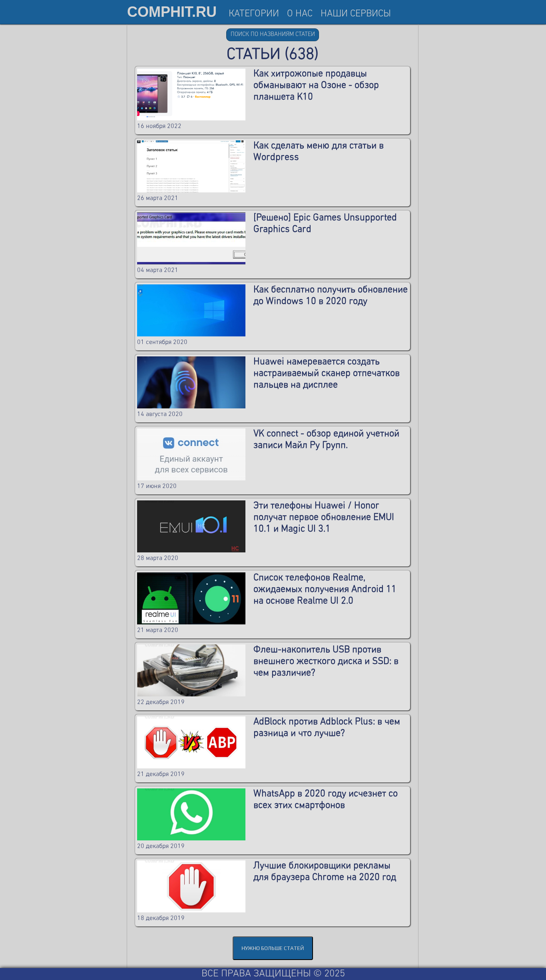
Task: Open the Huawei fingerprint scanner thumbnail
Action: pos(191,382)
